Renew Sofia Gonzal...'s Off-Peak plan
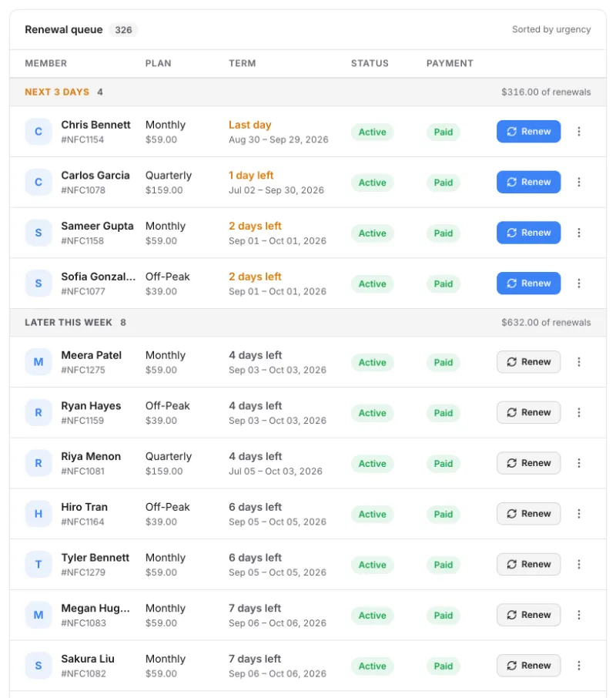The image size is (616, 698). point(528,283)
